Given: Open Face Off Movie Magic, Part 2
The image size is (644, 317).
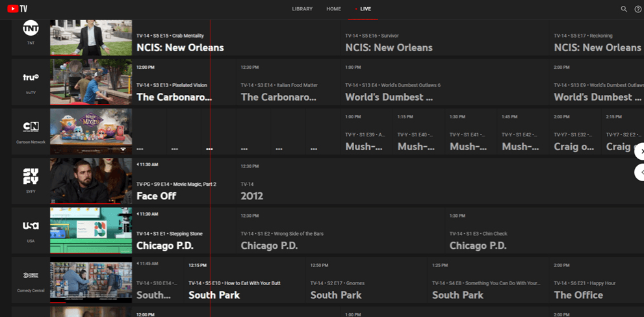Looking at the screenshot, I should [184, 181].
